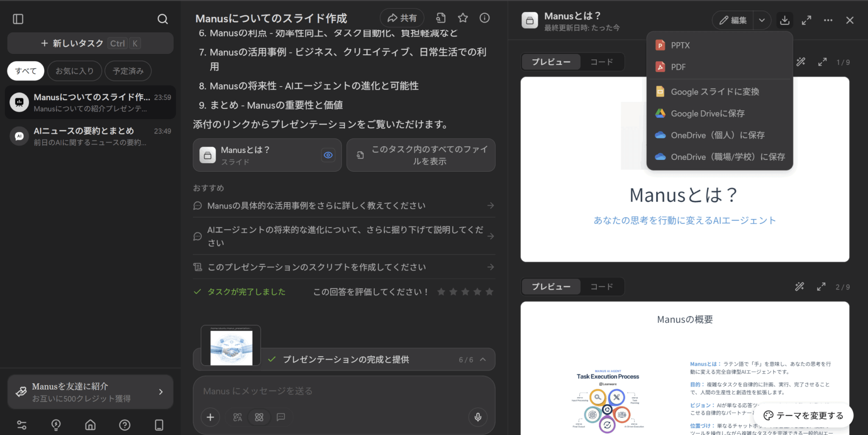Choose PPTX export option
This screenshot has height=435, width=868.
coord(720,45)
